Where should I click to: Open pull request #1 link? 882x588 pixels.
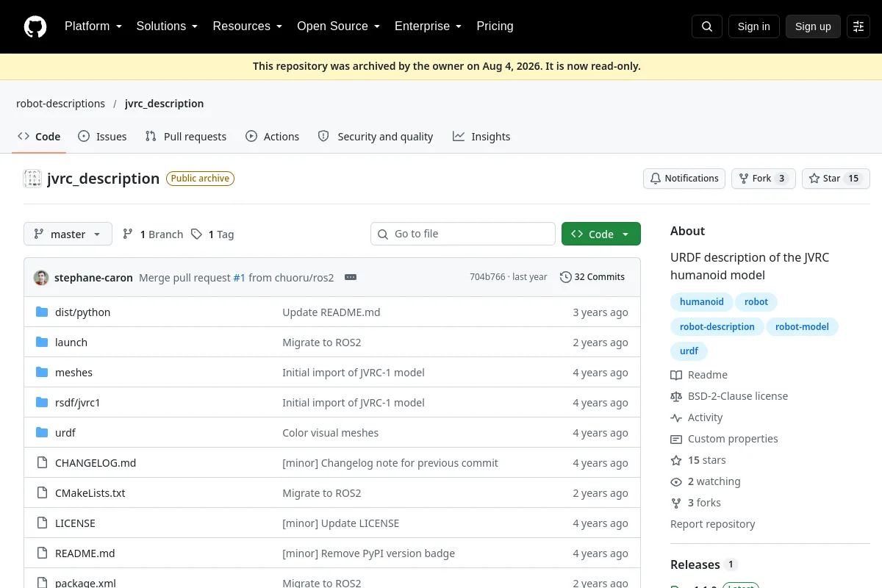[x=239, y=277]
